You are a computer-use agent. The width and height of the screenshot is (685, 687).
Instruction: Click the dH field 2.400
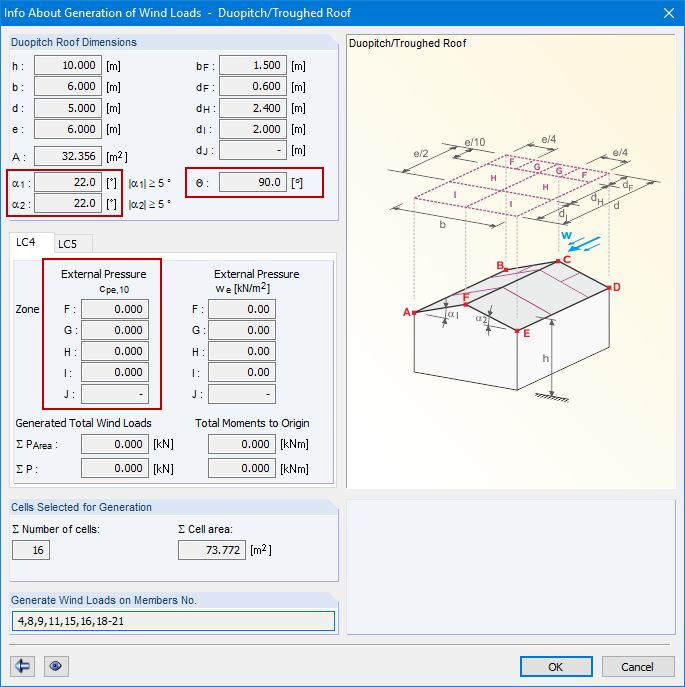pyautogui.click(x=253, y=108)
